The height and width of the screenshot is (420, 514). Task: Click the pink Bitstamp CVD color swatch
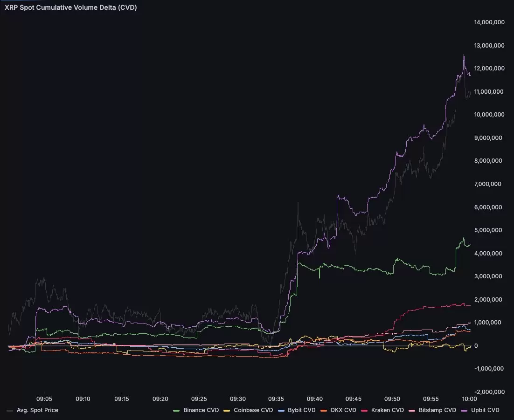click(412, 411)
